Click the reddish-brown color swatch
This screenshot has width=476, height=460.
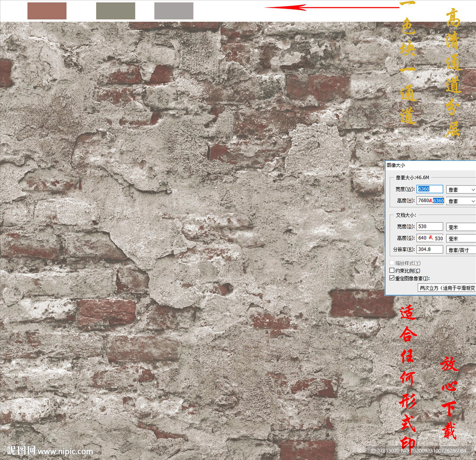47,11
